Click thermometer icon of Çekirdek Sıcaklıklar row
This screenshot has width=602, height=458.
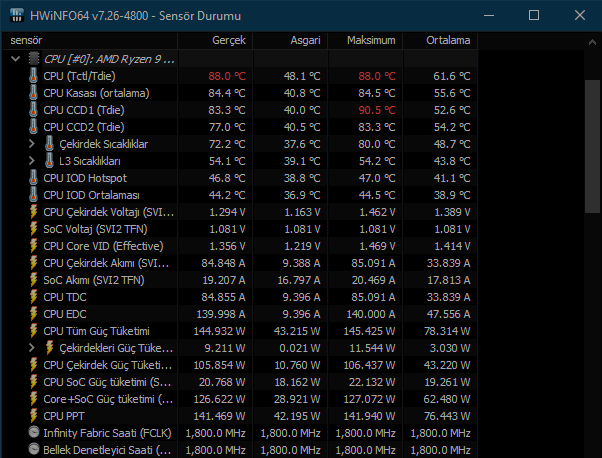tap(50, 144)
